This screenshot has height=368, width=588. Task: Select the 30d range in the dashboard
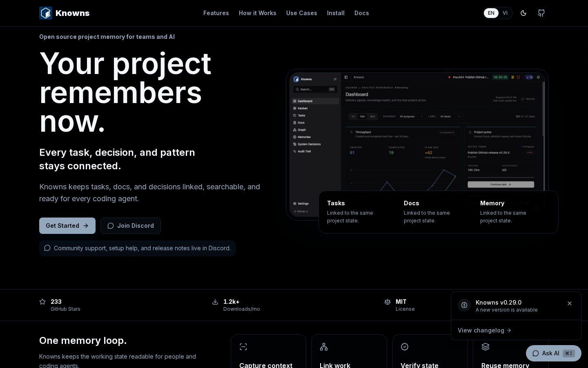362,117
